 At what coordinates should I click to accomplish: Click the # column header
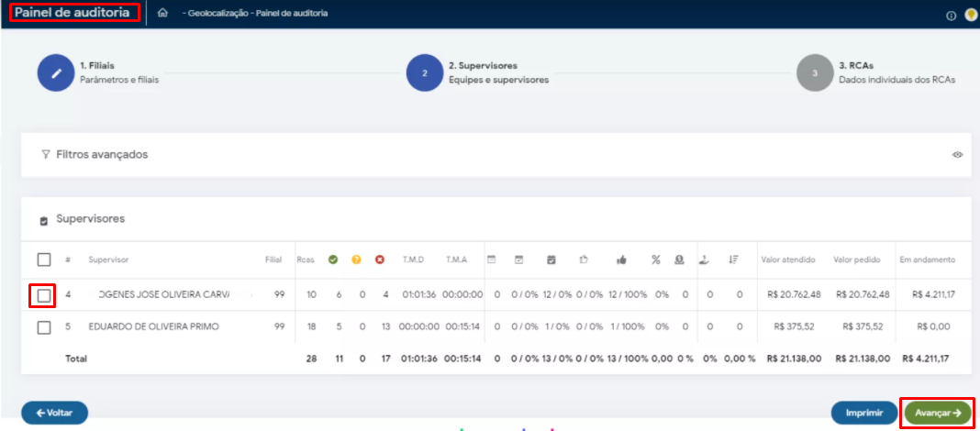pyautogui.click(x=68, y=260)
